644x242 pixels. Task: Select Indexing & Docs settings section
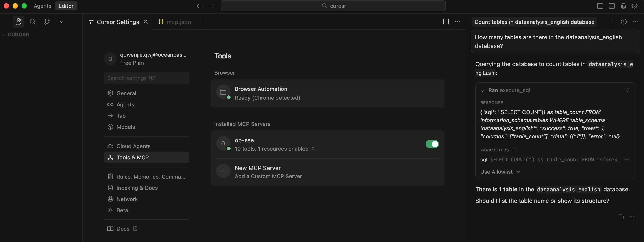point(137,188)
